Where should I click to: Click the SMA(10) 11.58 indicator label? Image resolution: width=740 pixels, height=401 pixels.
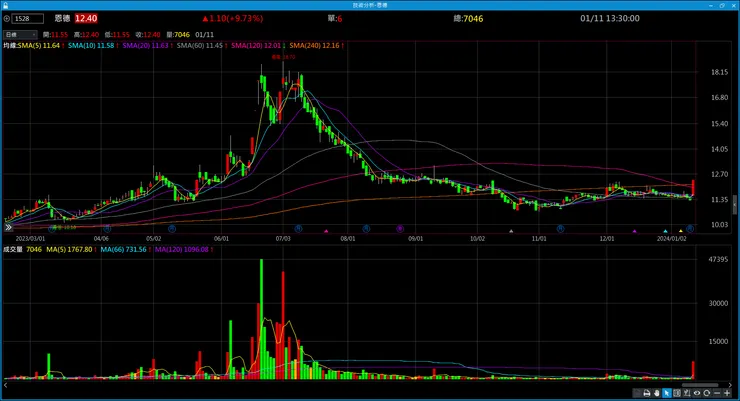(x=93, y=46)
